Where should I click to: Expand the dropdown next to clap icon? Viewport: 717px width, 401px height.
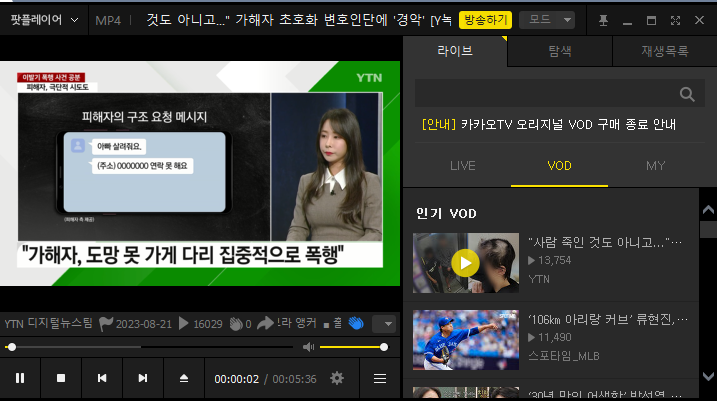click(384, 324)
